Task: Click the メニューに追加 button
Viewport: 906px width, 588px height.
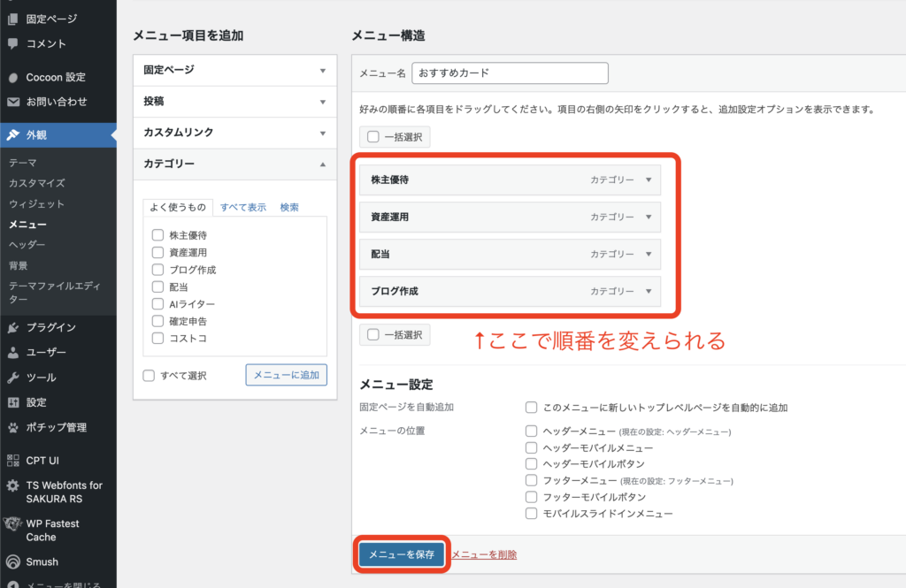Action: (287, 375)
